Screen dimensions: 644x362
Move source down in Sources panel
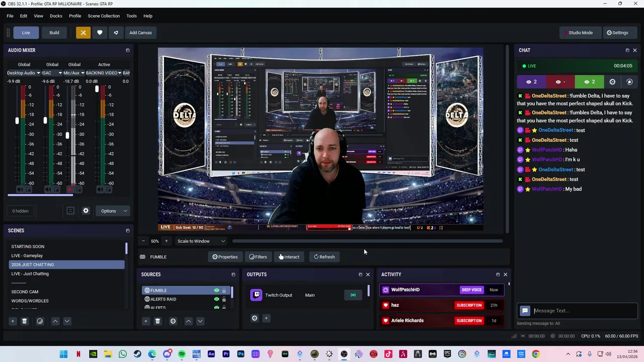pos(200,321)
